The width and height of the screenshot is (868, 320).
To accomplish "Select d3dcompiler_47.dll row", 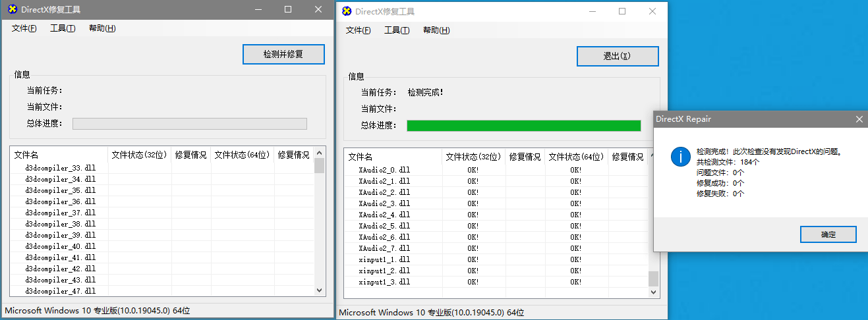I will [x=162, y=291].
